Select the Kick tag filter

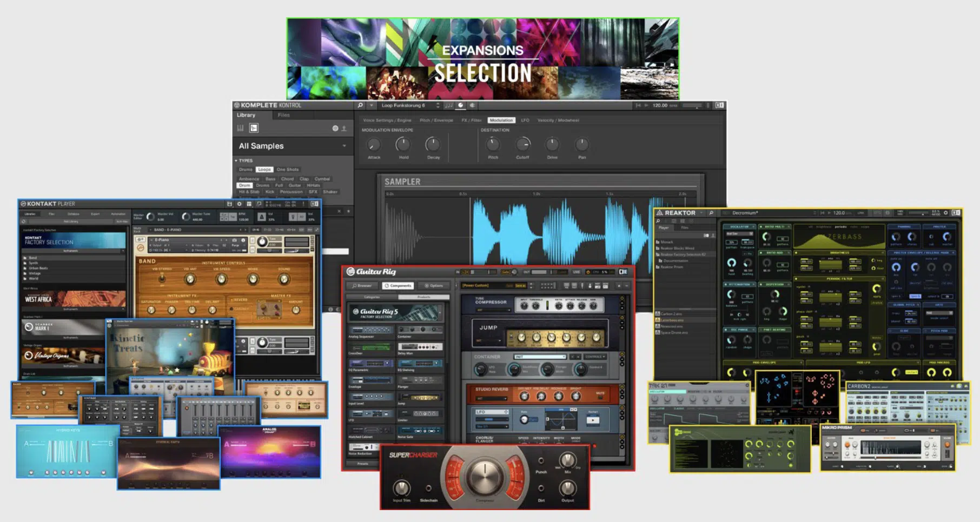point(270,192)
